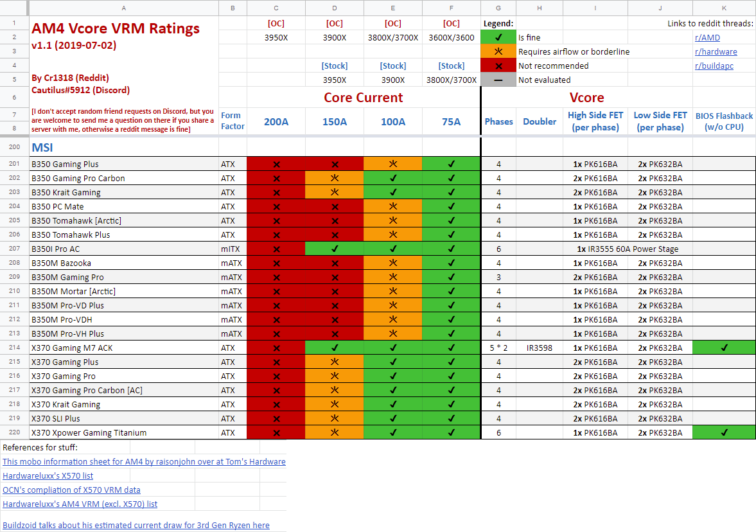Select the B350M Bazooka cell
This screenshot has width=756, height=532.
[x=124, y=263]
